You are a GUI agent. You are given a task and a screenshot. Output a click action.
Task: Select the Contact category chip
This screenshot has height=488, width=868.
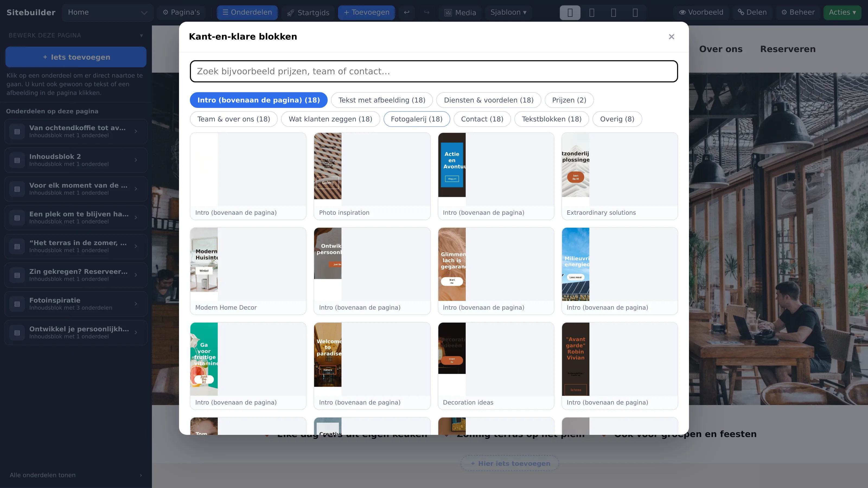click(x=482, y=119)
